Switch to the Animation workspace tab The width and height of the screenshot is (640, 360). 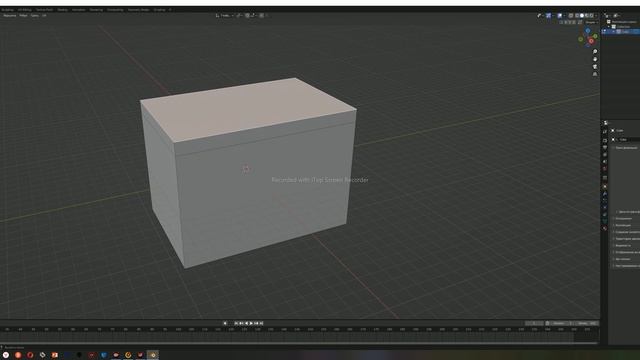click(x=78, y=9)
